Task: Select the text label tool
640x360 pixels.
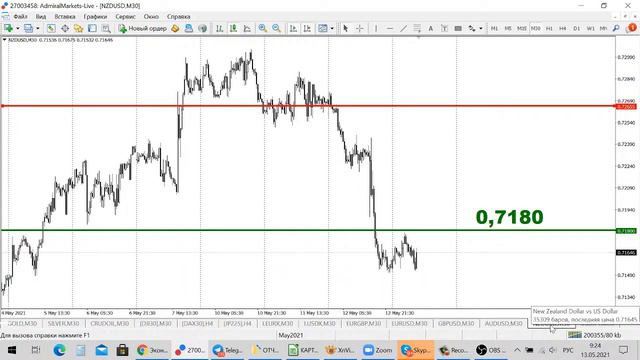Action: click(x=444, y=28)
